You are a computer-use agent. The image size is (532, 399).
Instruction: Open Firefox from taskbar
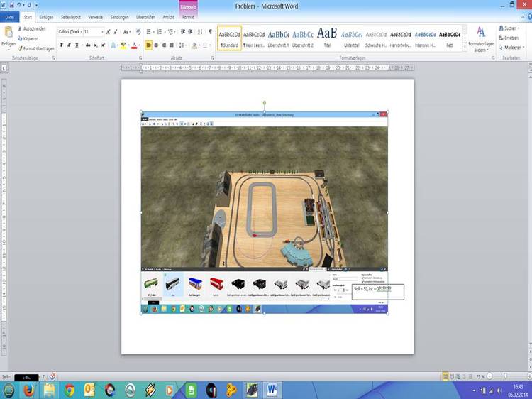pos(29,390)
